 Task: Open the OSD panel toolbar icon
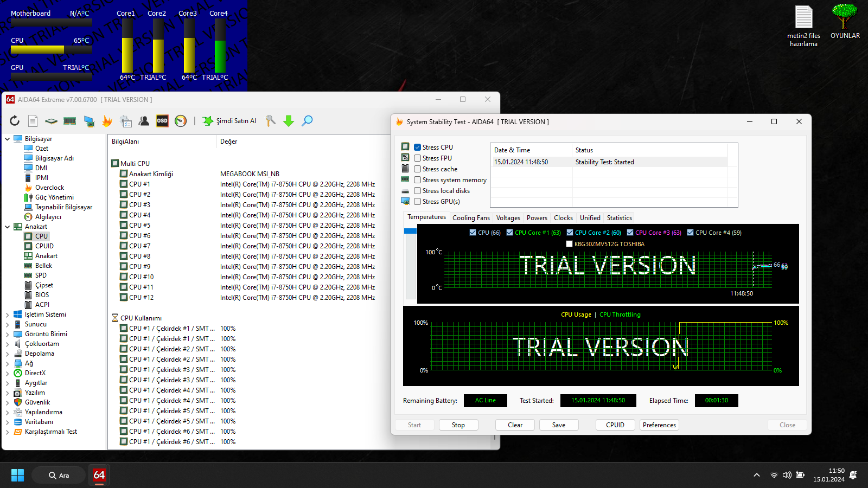click(x=162, y=121)
